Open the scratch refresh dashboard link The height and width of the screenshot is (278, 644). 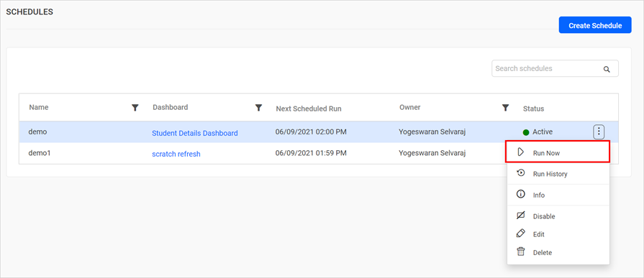(x=176, y=154)
